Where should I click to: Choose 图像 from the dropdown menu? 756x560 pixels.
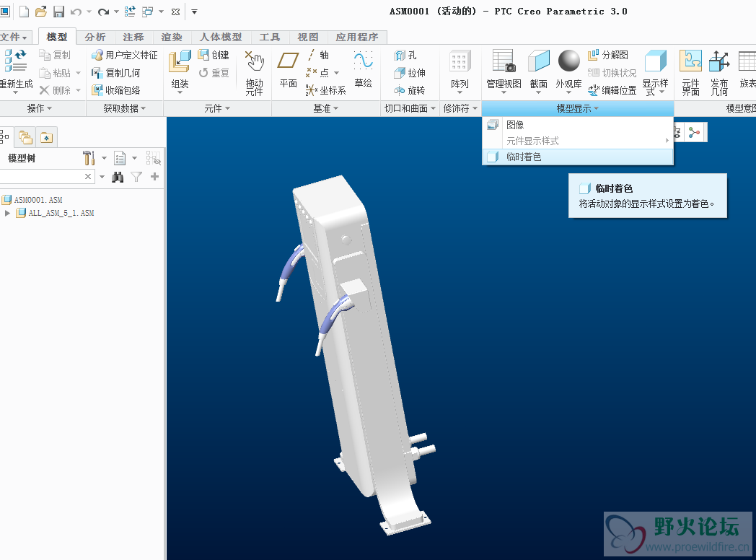578,125
